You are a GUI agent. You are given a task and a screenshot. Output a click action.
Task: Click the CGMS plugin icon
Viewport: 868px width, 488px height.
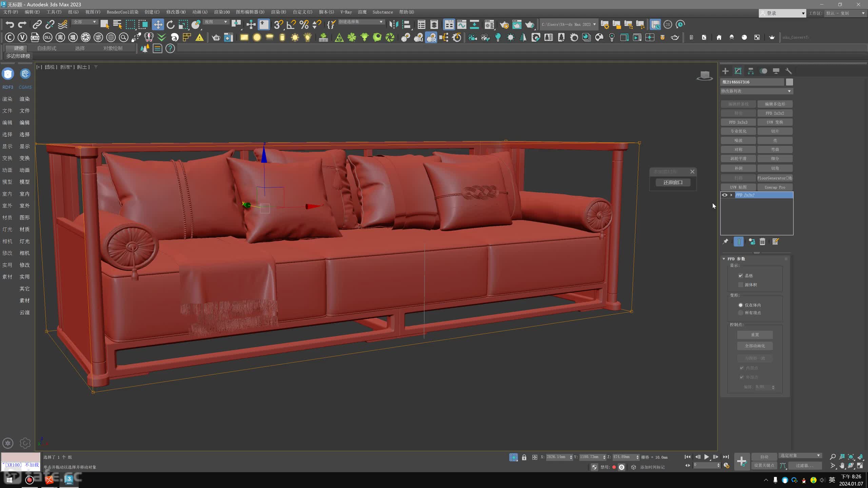(x=25, y=74)
